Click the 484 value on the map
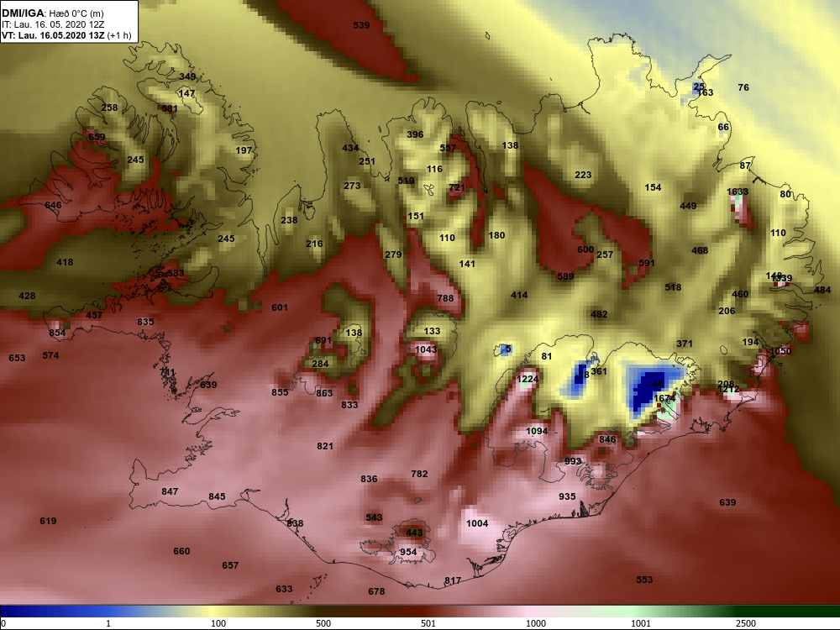840x630 pixels. click(x=822, y=290)
